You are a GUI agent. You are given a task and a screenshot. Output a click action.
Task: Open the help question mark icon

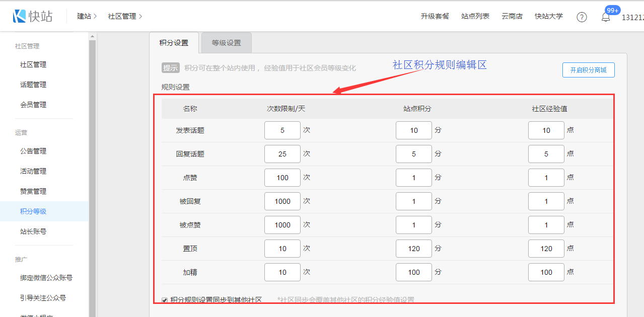coord(582,17)
